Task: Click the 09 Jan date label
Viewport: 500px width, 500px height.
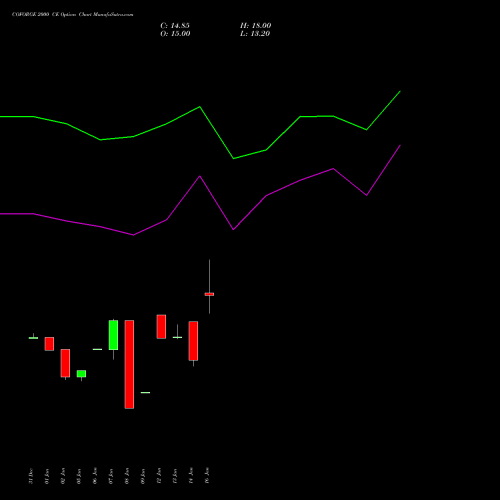Action: click(x=143, y=476)
